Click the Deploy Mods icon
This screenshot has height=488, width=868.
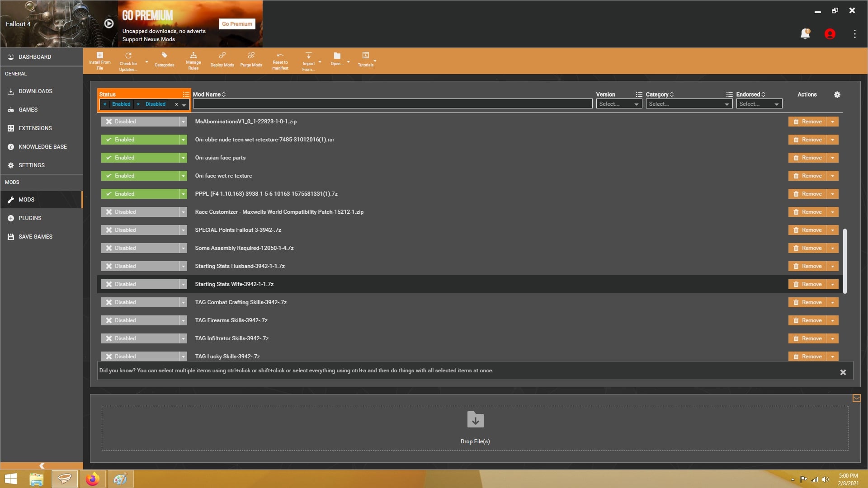click(x=222, y=56)
